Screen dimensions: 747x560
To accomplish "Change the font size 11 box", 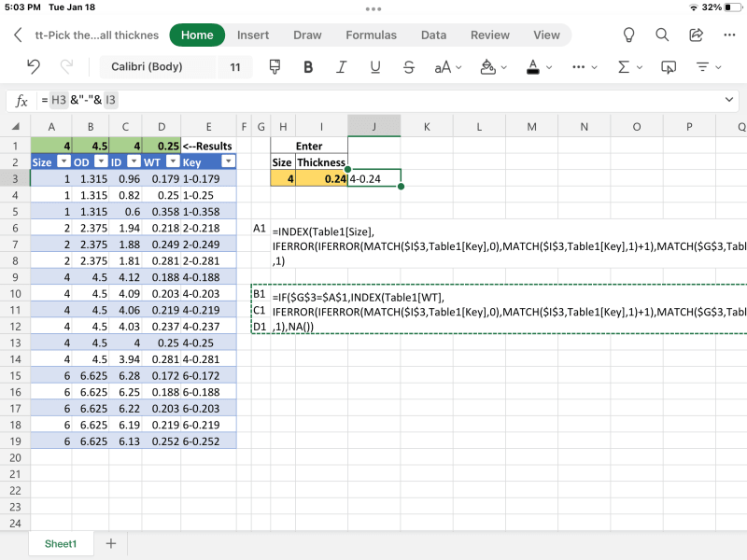I will click(235, 66).
